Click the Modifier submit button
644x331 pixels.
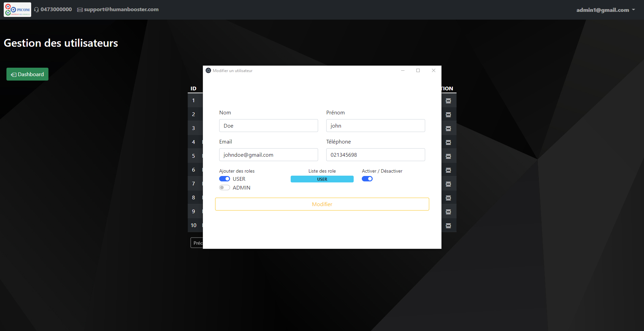[322, 204]
